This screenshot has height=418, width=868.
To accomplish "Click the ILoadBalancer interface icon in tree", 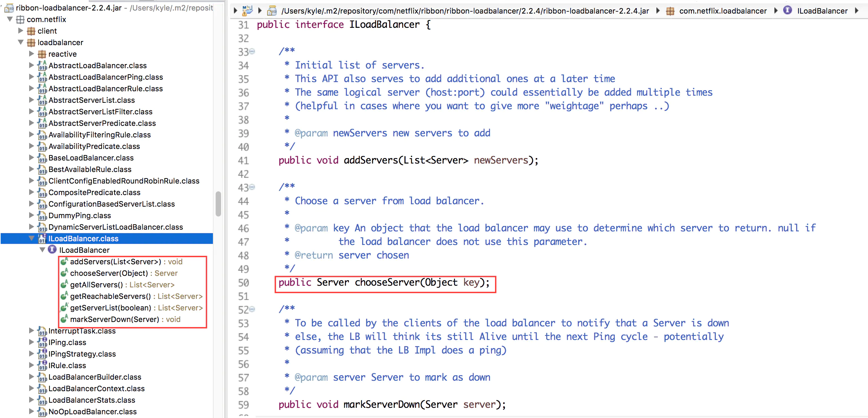I will (52, 250).
